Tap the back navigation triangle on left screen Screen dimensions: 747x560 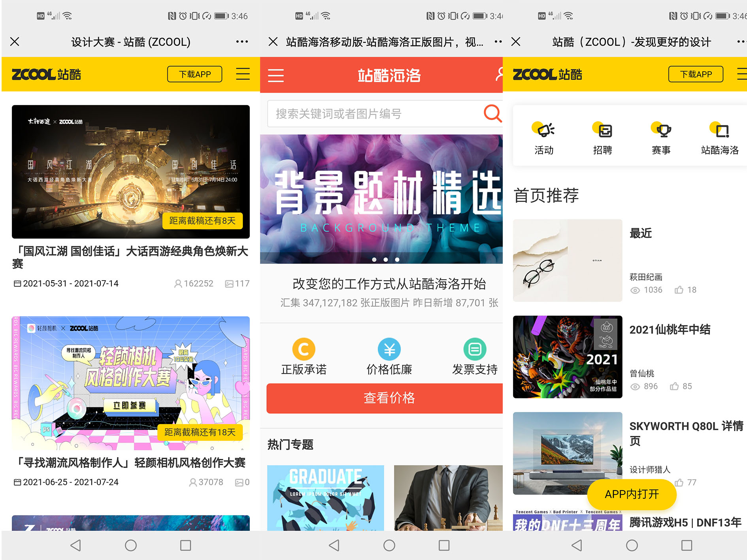click(x=75, y=545)
